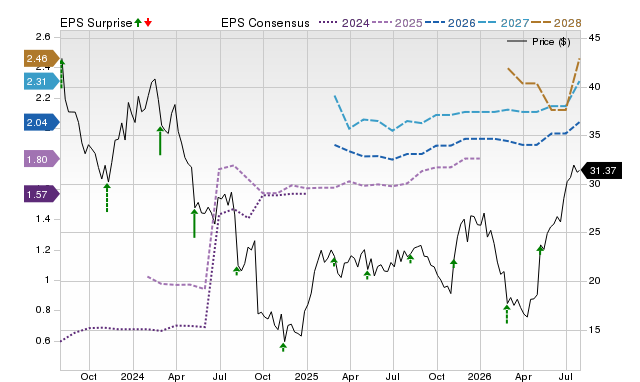Select the dark blue 2.04 consensus value tag

pyautogui.click(x=42, y=122)
